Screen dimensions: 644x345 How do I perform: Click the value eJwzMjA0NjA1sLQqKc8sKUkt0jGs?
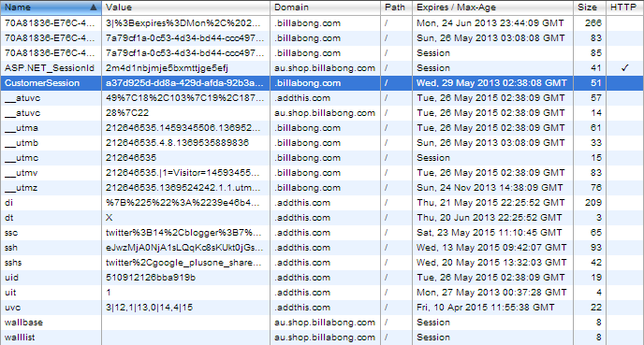point(184,248)
